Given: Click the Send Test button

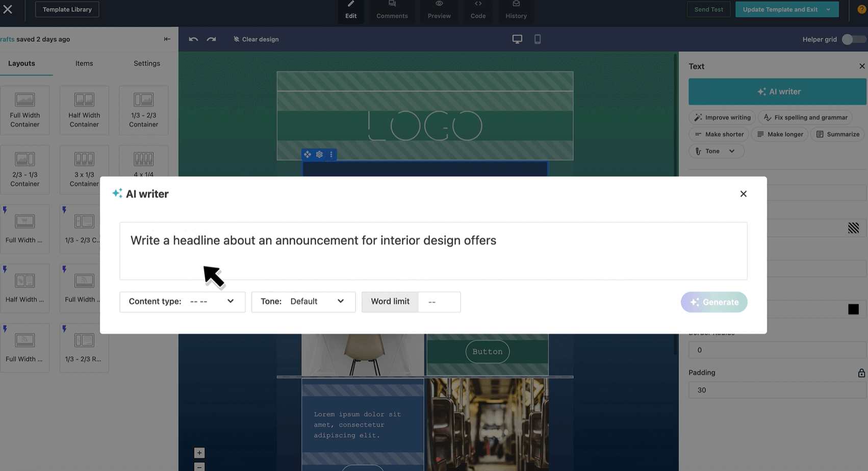Looking at the screenshot, I should (x=708, y=9).
